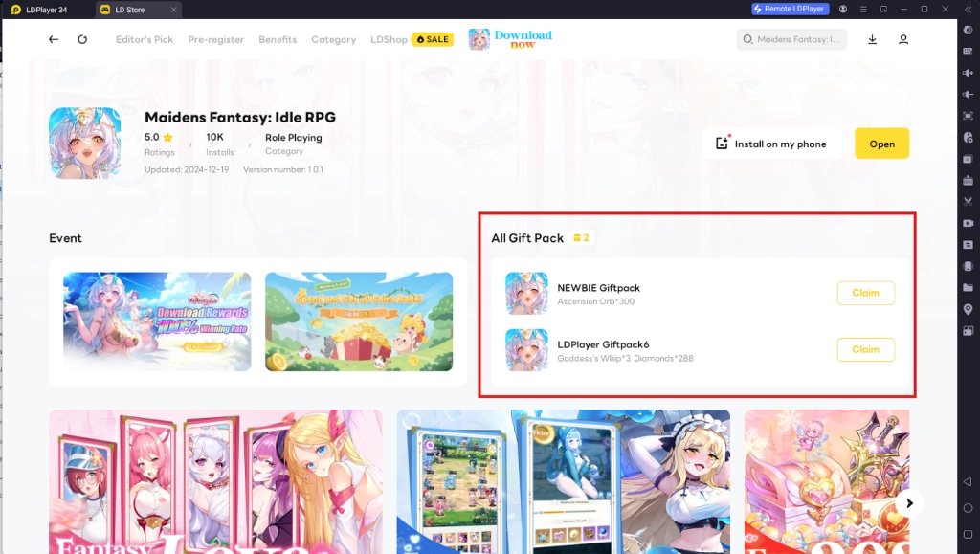980x554 pixels.
Task: Click the Download now banner
Action: tap(510, 39)
